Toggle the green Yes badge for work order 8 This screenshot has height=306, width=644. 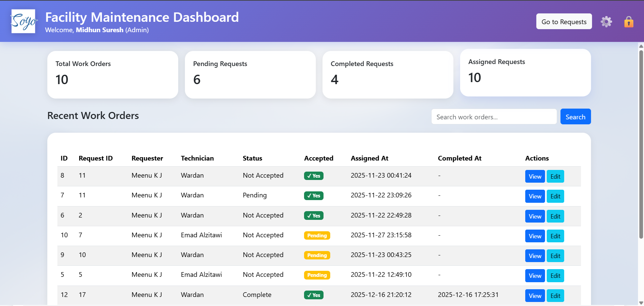(x=313, y=176)
